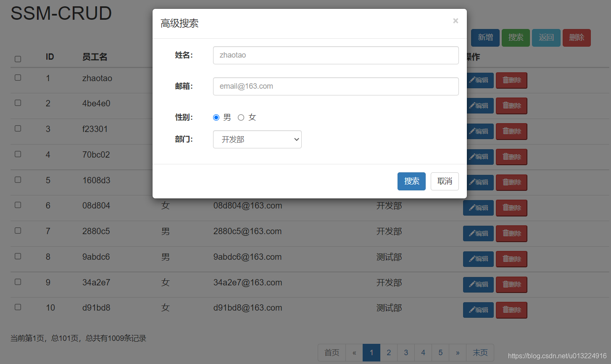Toggle the select-all header checkbox
611x364 pixels.
18,59
